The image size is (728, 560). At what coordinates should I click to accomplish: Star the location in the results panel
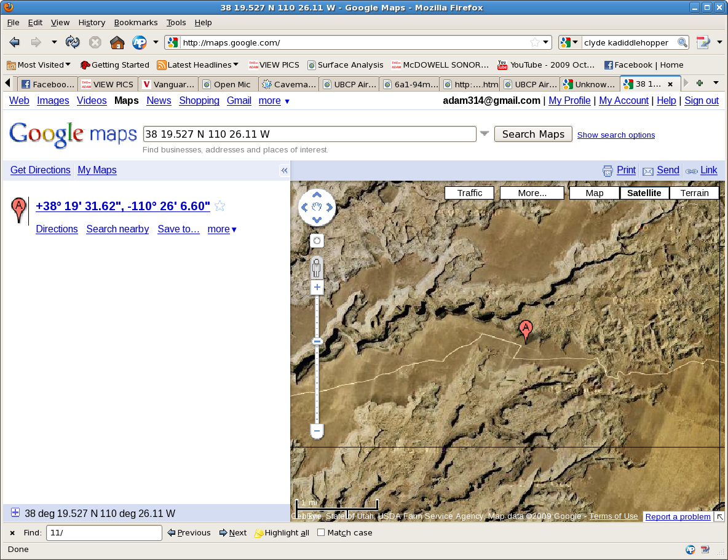(x=220, y=207)
